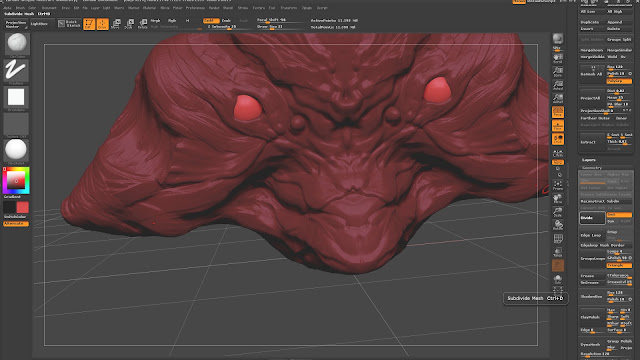Enable Zadd sculpt mode
The width and height of the screenshot is (640, 360).
coord(211,20)
